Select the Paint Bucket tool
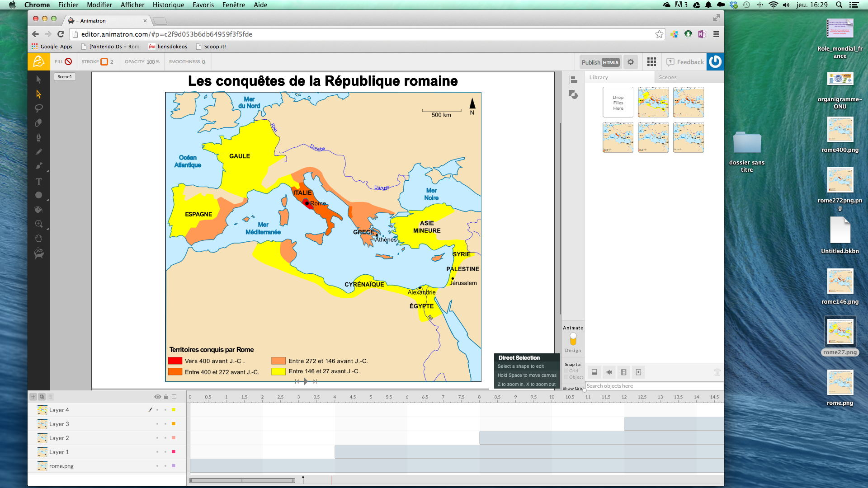The width and height of the screenshot is (868, 488). (38, 210)
